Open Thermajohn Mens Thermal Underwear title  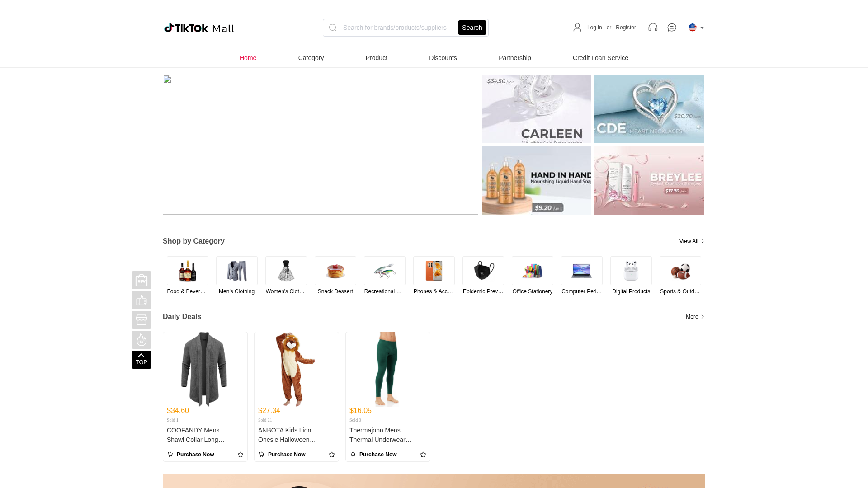pyautogui.click(x=381, y=435)
